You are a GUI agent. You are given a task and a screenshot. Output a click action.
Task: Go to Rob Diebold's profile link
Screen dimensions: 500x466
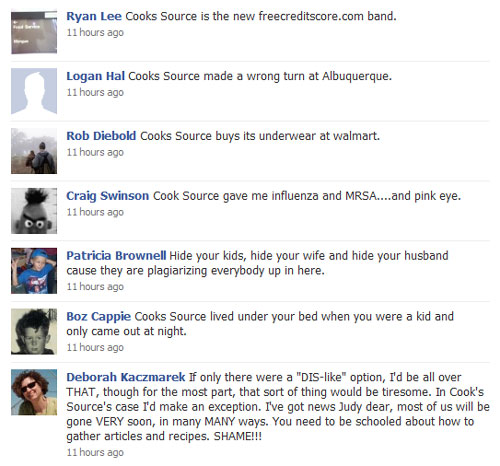pyautogui.click(x=101, y=136)
